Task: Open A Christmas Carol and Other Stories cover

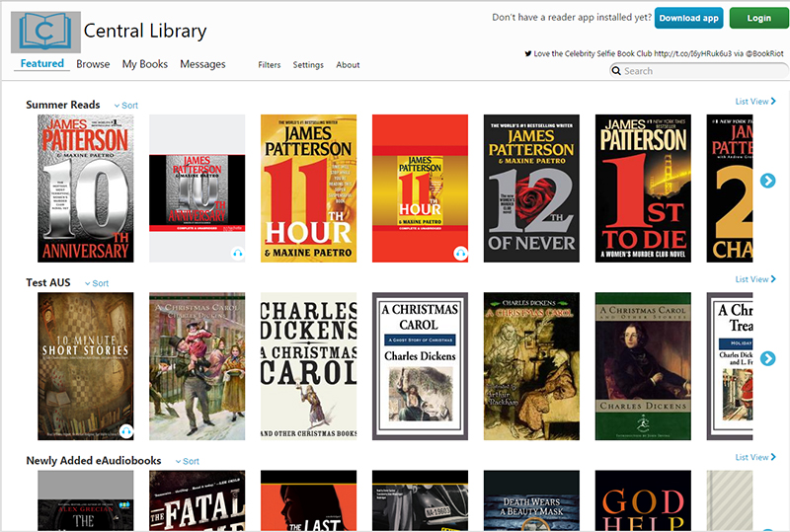Action: coord(643,366)
